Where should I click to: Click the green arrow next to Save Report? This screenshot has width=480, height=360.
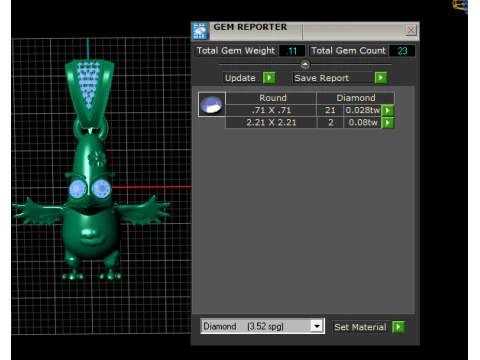381,78
